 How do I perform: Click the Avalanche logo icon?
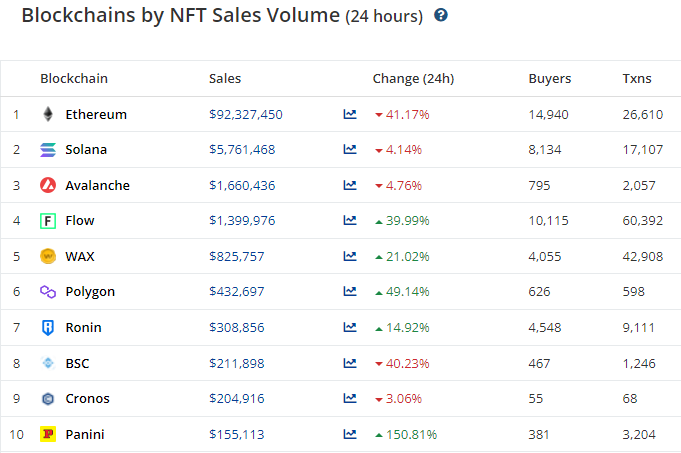point(48,185)
